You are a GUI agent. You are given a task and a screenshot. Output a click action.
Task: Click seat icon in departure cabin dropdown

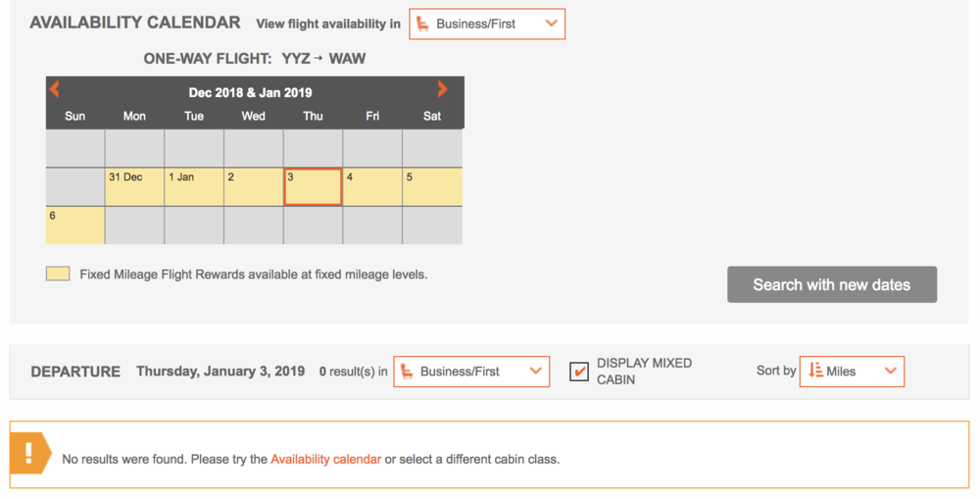406,372
